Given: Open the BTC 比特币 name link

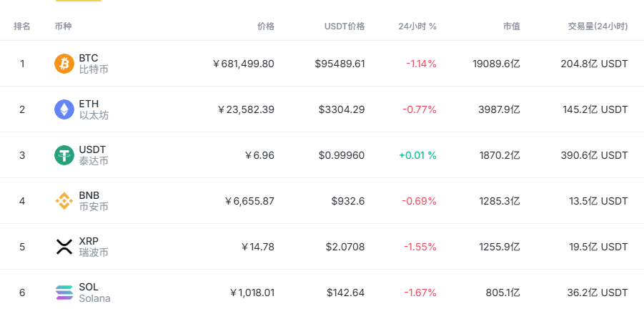Looking at the screenshot, I should (x=94, y=64).
